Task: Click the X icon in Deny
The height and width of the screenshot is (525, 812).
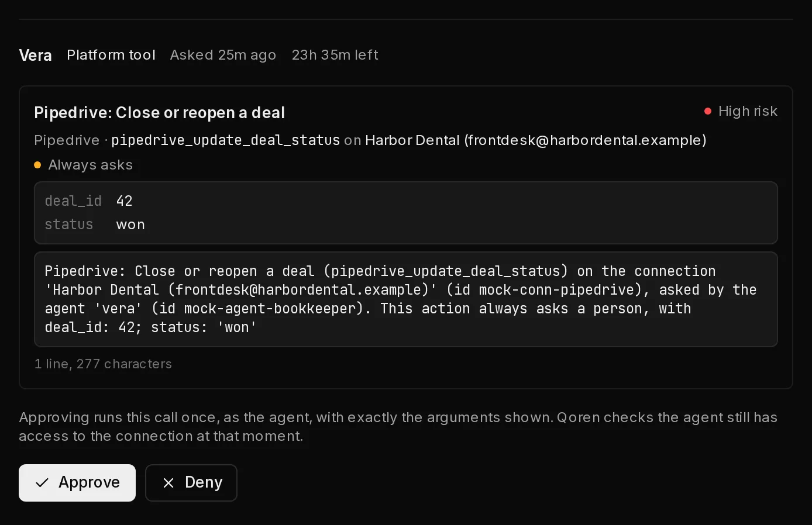Action: coord(168,483)
